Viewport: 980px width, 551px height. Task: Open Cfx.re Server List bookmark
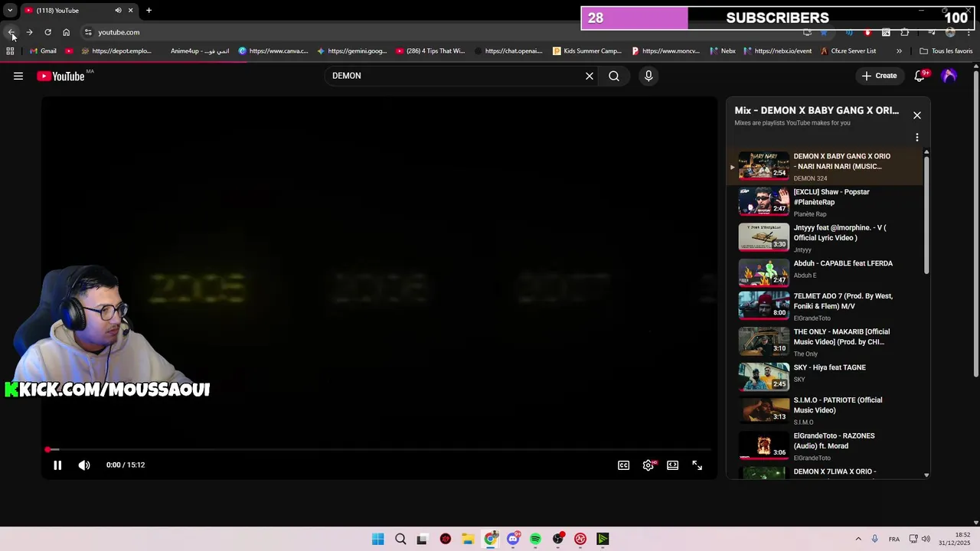pyautogui.click(x=848, y=51)
